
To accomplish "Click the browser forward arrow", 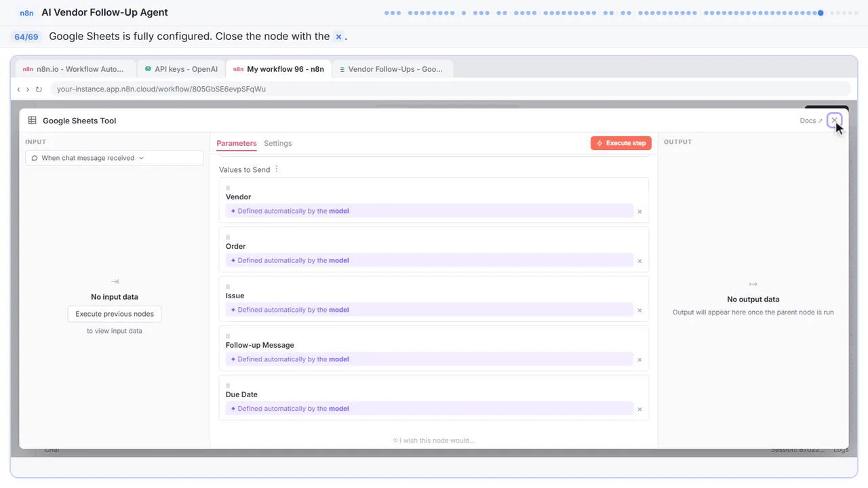I will (x=28, y=89).
